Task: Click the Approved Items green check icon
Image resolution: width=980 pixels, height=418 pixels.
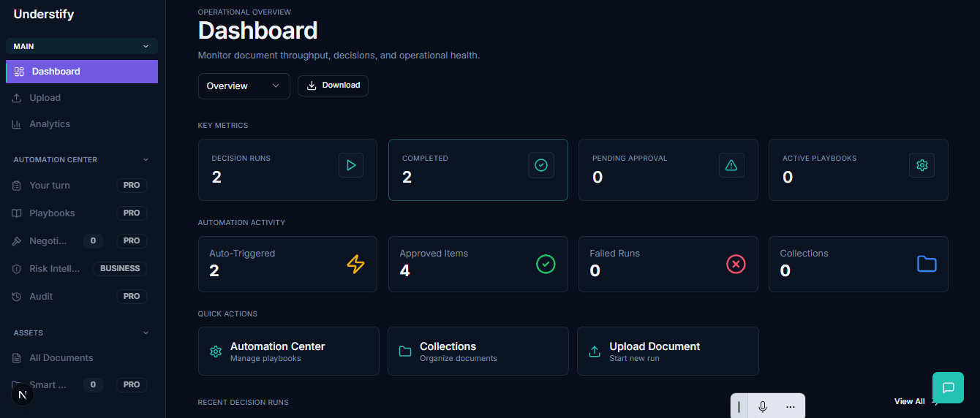Action: point(546,264)
